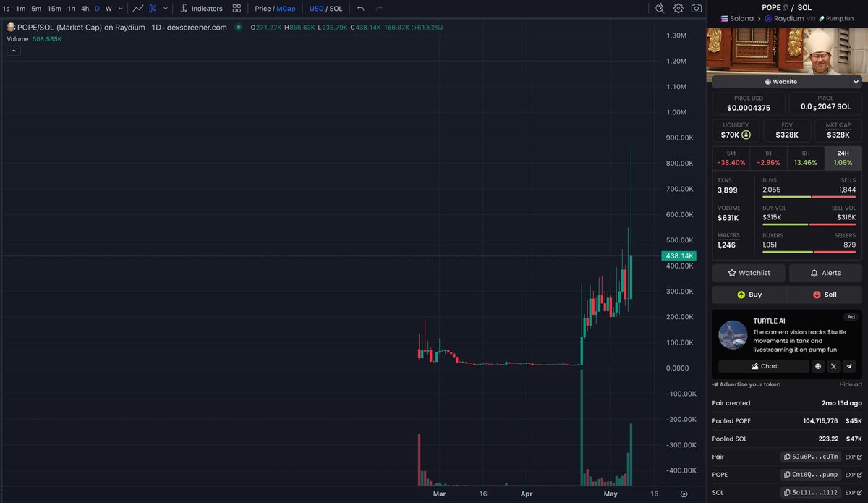
Task: Collapse the volume legend chevron
Action: click(14, 51)
